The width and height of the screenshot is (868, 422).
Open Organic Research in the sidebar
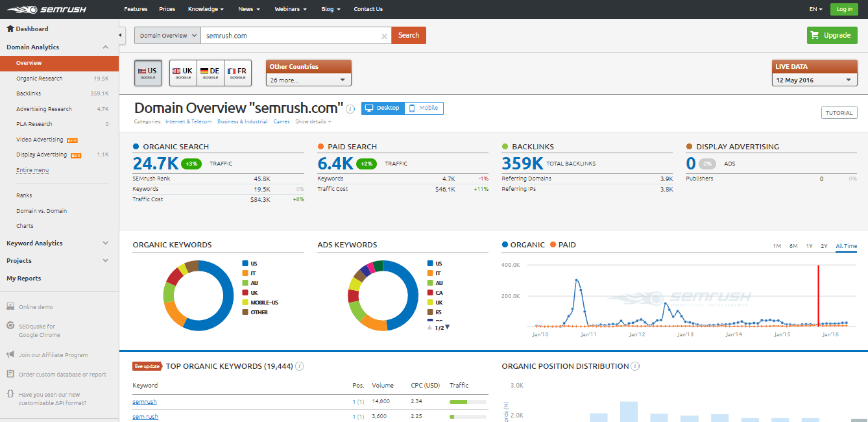(x=40, y=79)
